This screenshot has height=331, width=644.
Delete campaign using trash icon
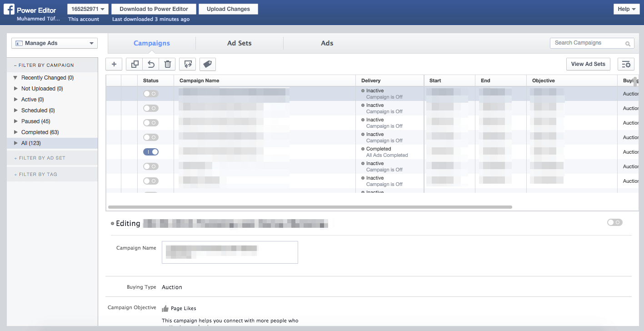(x=167, y=64)
